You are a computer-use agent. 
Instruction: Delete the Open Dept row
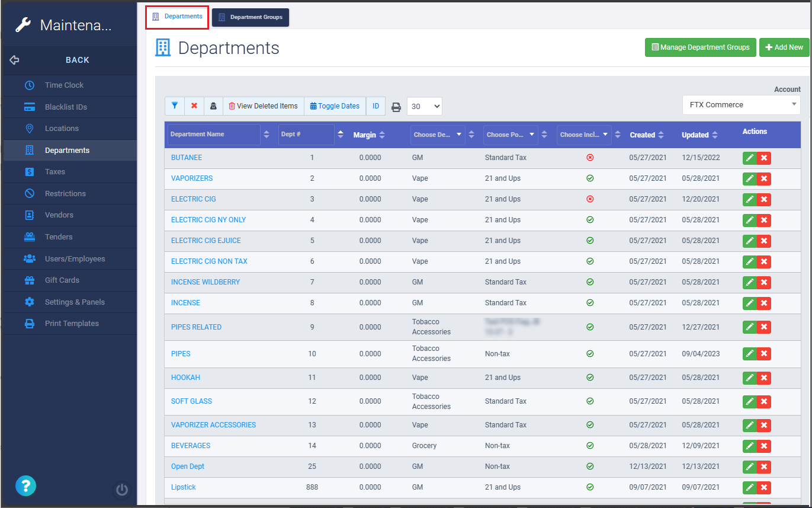[764, 467]
